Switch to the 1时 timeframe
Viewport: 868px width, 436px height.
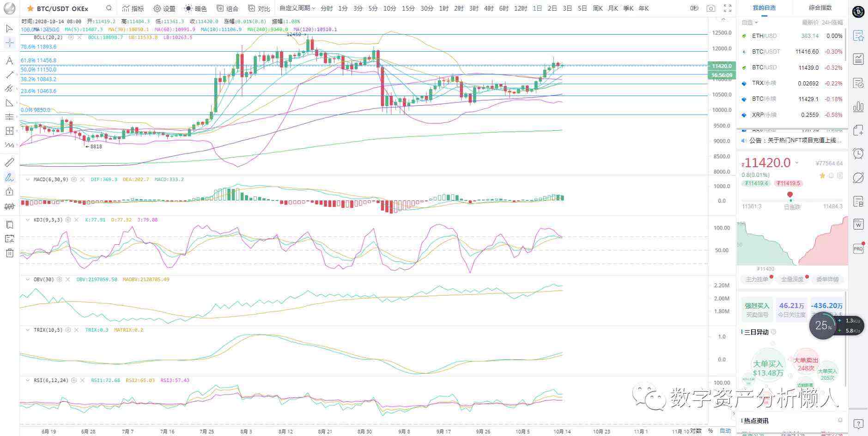coord(443,8)
